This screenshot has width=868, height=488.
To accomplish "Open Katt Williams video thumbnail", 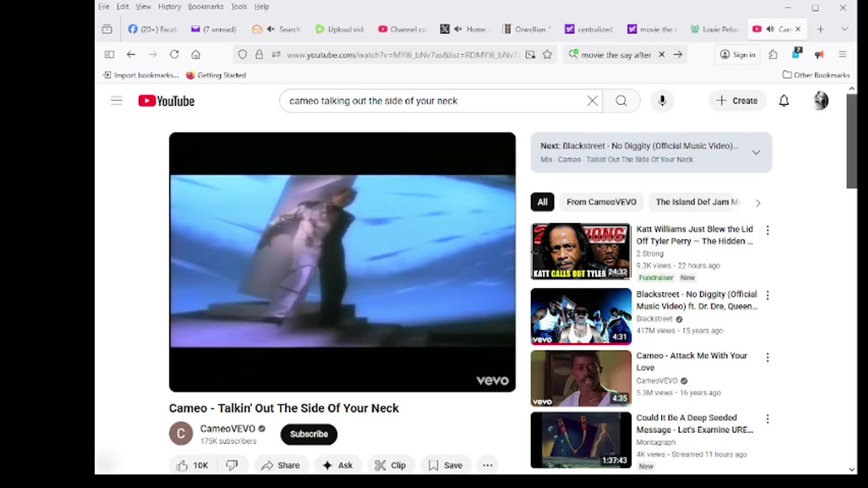I will [580, 251].
